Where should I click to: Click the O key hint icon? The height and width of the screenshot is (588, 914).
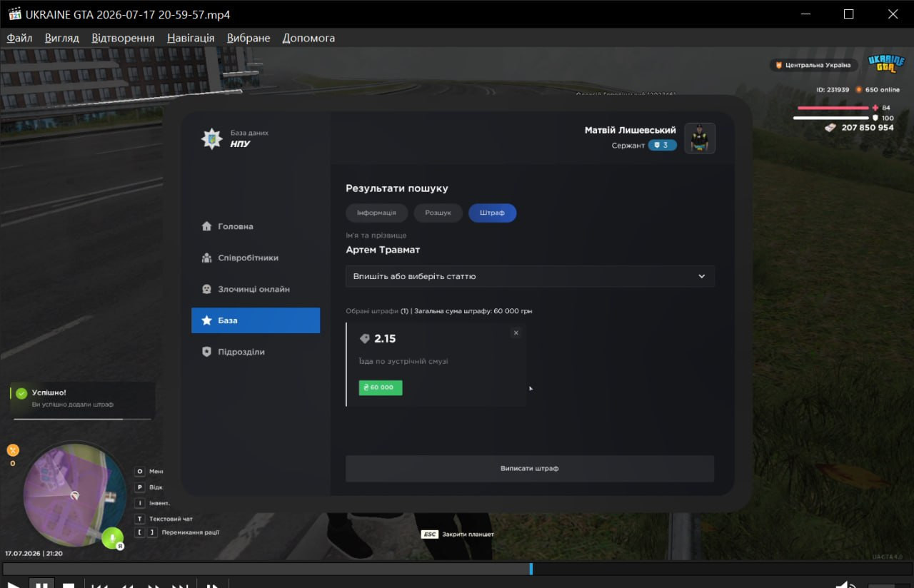tap(140, 472)
